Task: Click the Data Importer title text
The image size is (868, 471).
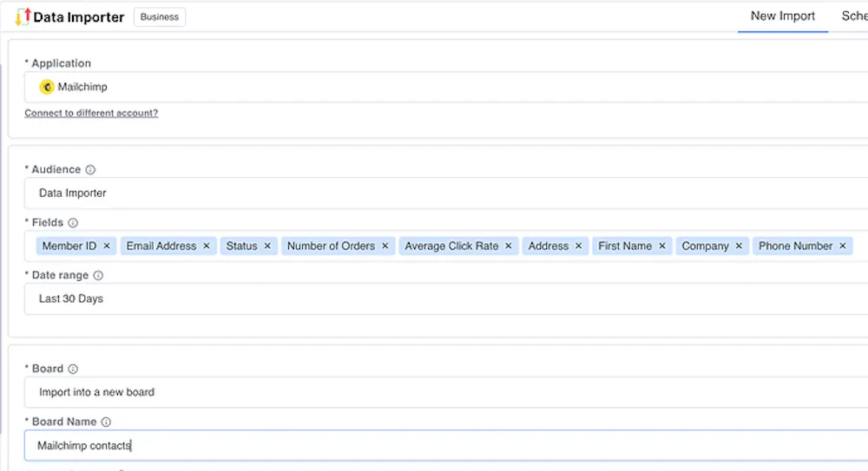Action: tap(79, 17)
